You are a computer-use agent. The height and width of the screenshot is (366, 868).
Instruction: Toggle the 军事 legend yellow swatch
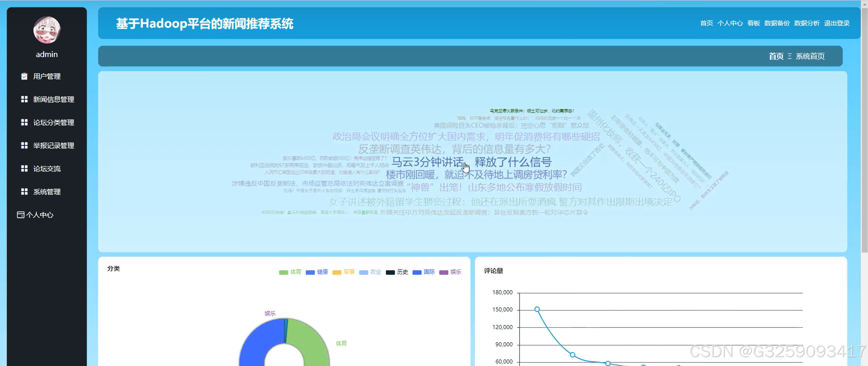[337, 272]
